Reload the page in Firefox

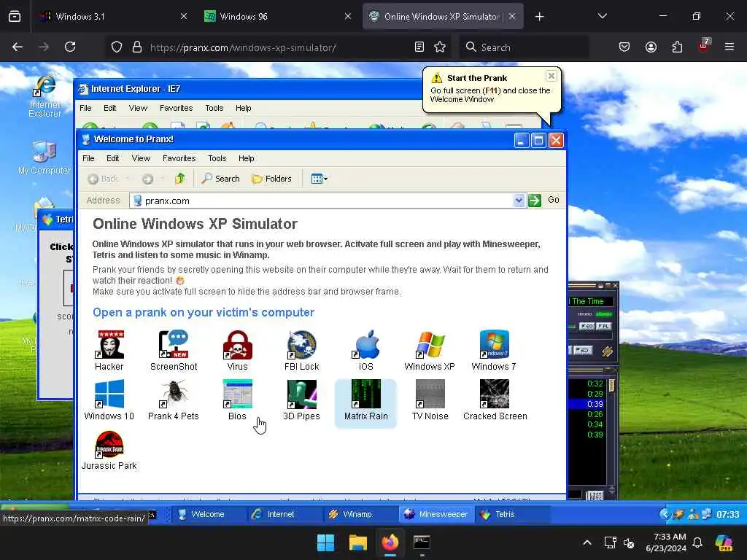pos(70,47)
